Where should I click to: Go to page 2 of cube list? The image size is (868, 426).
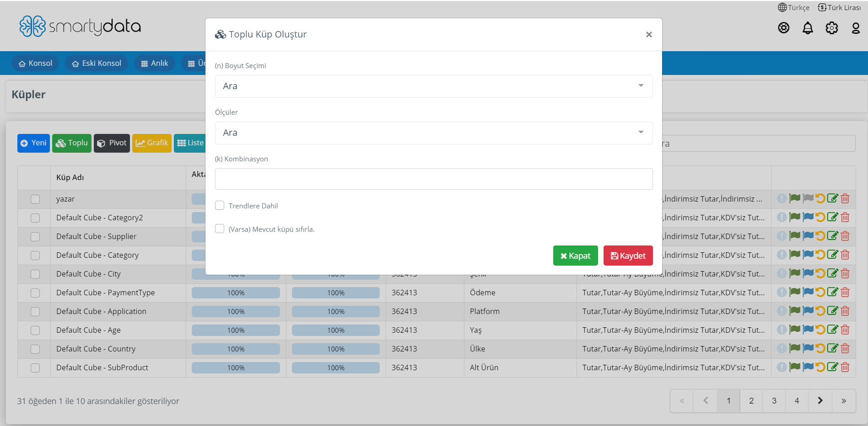[751, 401]
